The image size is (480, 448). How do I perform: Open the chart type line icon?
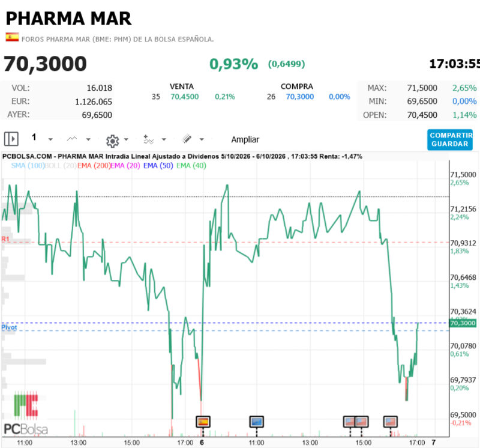tap(72, 139)
